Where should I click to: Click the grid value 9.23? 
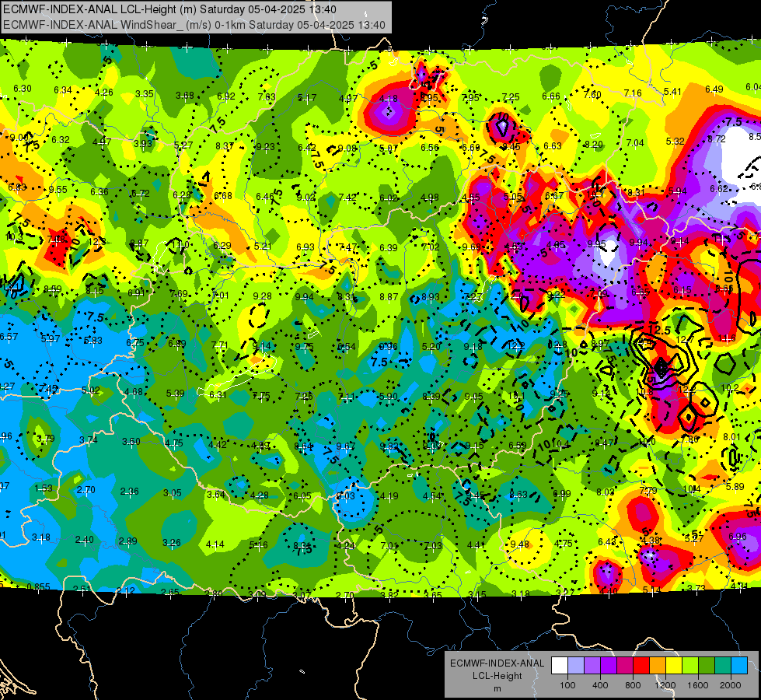(x=266, y=147)
